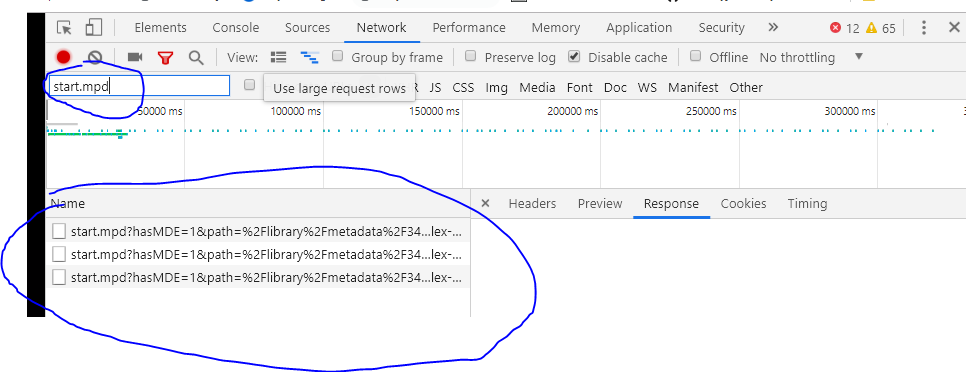Close the request details pane
966x372 pixels.
(485, 203)
